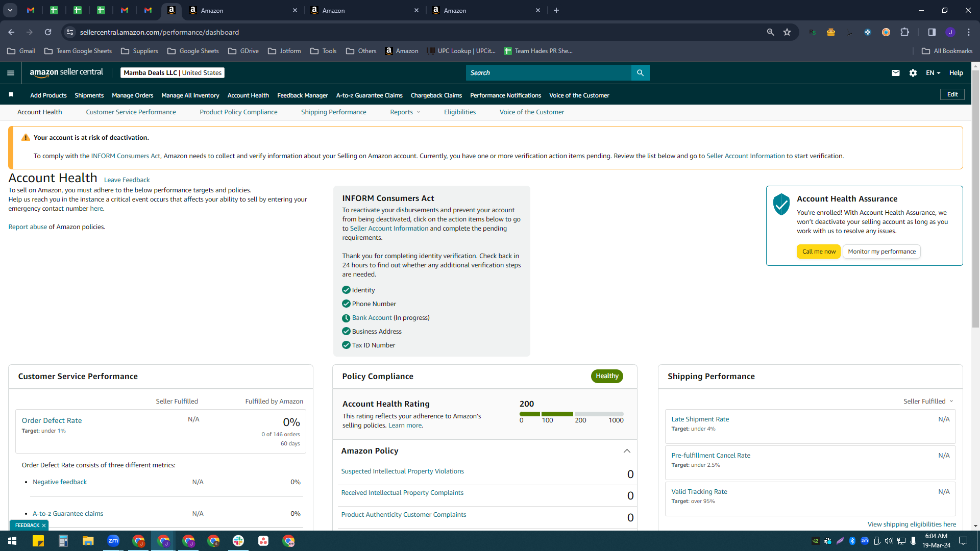Click the Edit navigation button
The height and width of the screenshot is (551, 980).
pos(952,94)
